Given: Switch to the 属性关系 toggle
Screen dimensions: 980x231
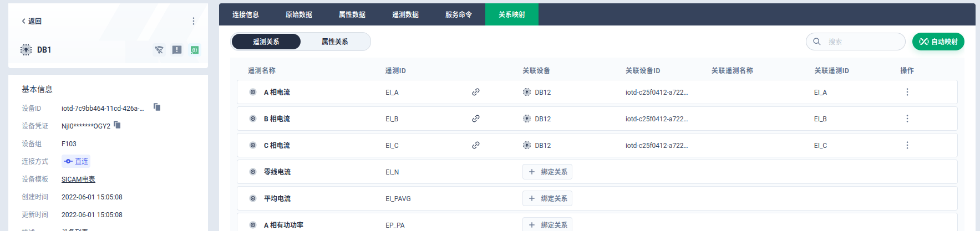Looking at the screenshot, I should point(334,42).
